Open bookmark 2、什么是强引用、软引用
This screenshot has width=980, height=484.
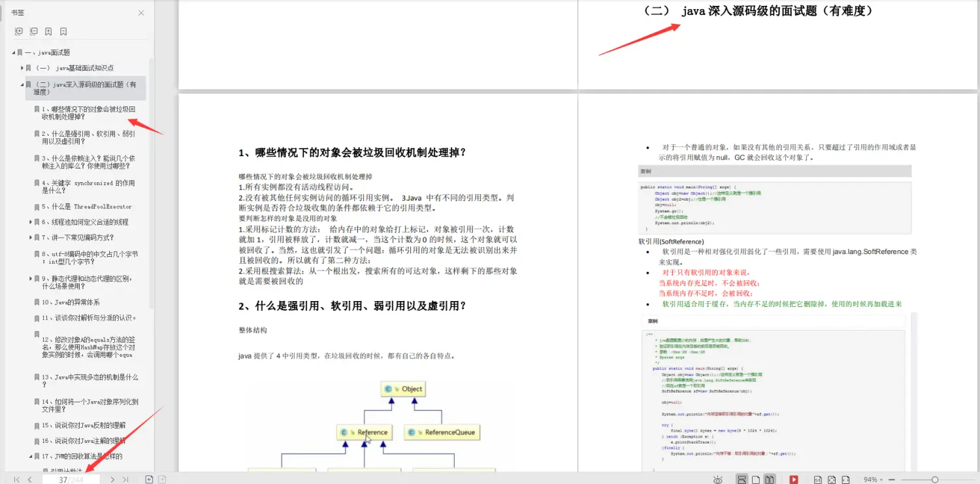point(89,137)
